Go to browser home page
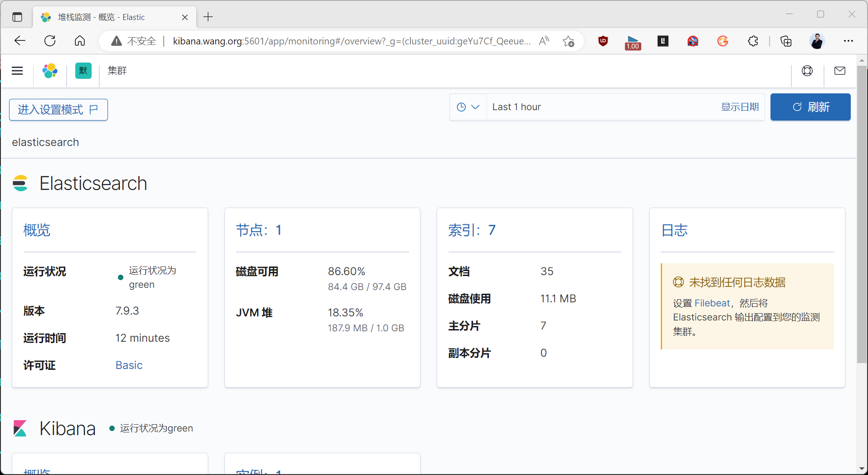Viewport: 868px width, 475px height. pyautogui.click(x=80, y=41)
